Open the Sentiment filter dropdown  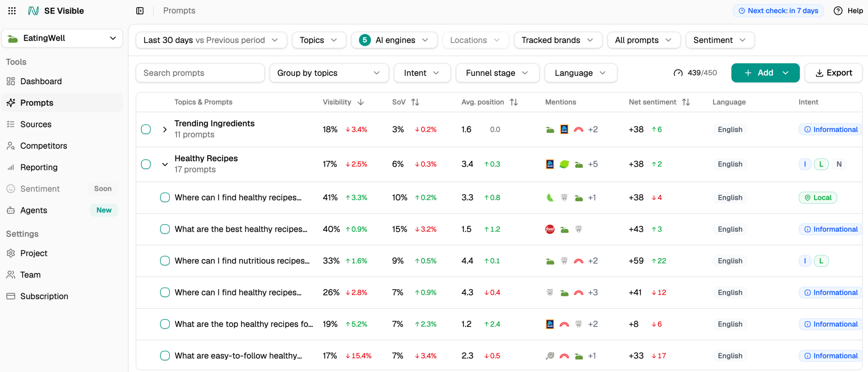720,40
